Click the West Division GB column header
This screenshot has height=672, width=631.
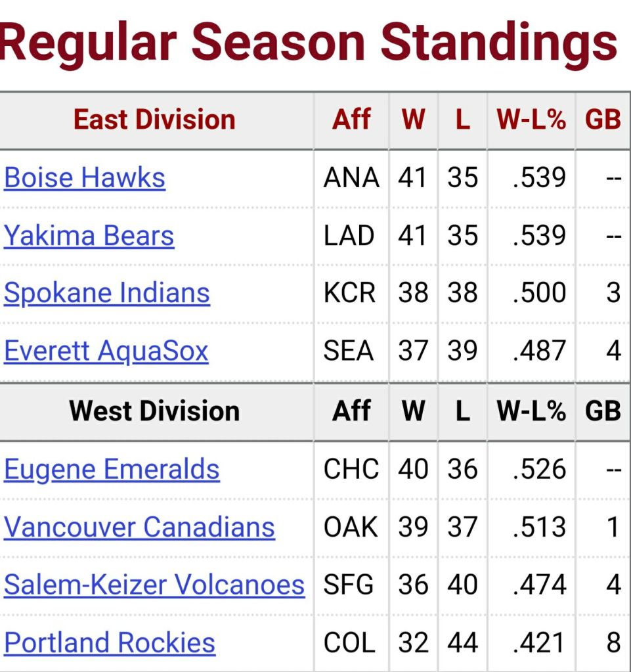click(603, 411)
